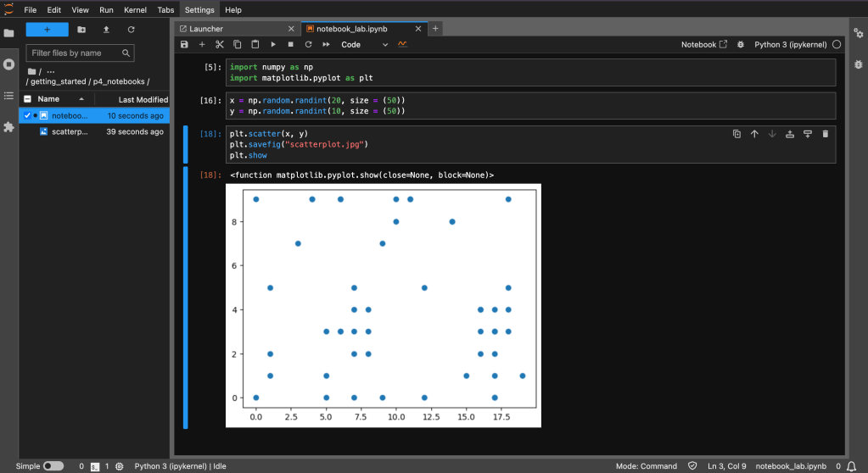The height and width of the screenshot is (473, 868).
Task: Open the Table of Contents sidebar
Action: point(9,96)
